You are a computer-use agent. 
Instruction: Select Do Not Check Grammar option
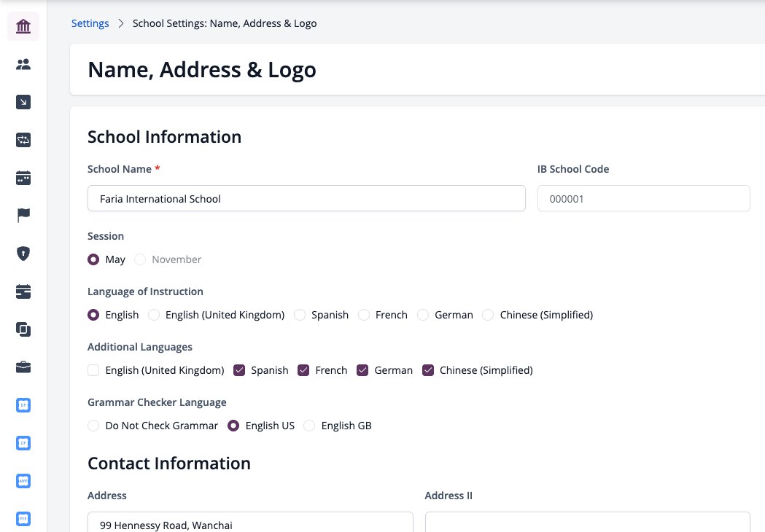click(x=93, y=426)
